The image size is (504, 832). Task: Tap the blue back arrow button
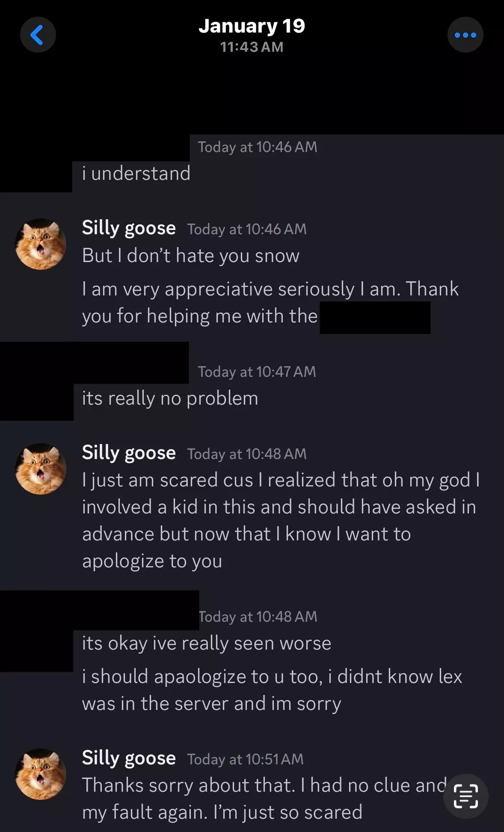(x=38, y=35)
